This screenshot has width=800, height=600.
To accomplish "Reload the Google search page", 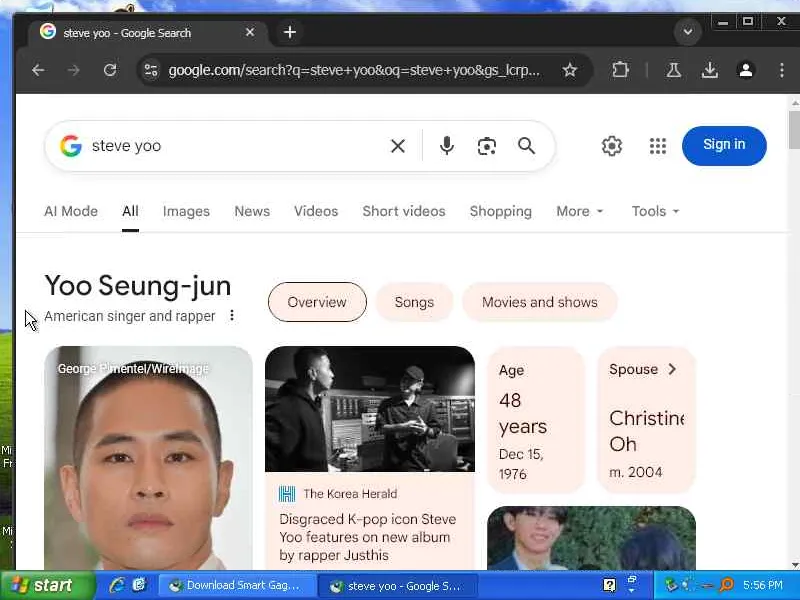I will click(110, 70).
